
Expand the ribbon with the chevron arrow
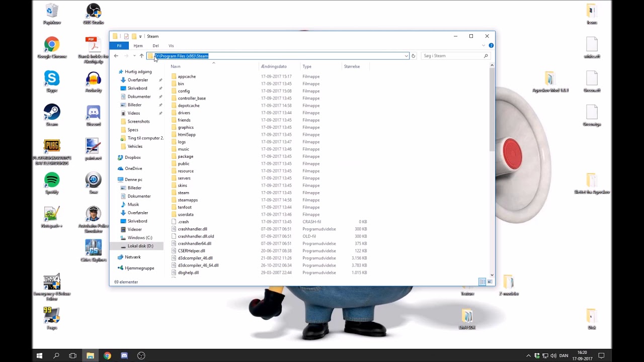click(484, 46)
